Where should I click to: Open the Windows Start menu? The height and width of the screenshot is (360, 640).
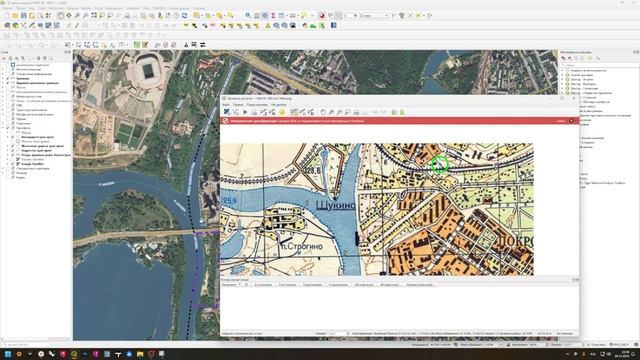tap(8, 354)
